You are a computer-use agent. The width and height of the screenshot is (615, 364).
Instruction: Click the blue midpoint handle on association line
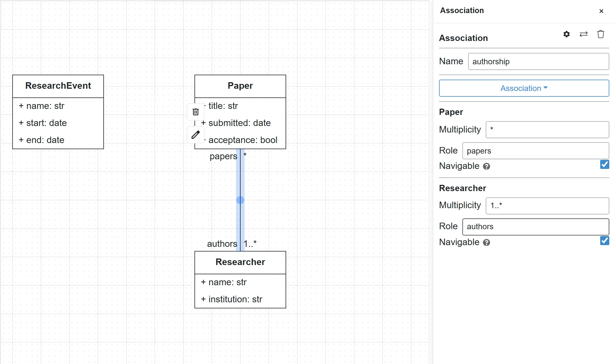point(240,200)
